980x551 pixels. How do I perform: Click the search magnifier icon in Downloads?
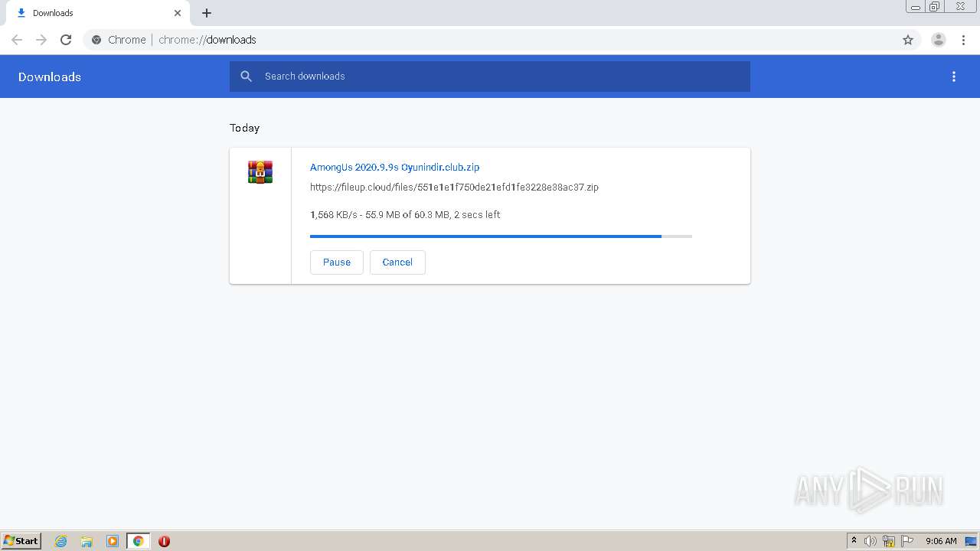tap(246, 77)
